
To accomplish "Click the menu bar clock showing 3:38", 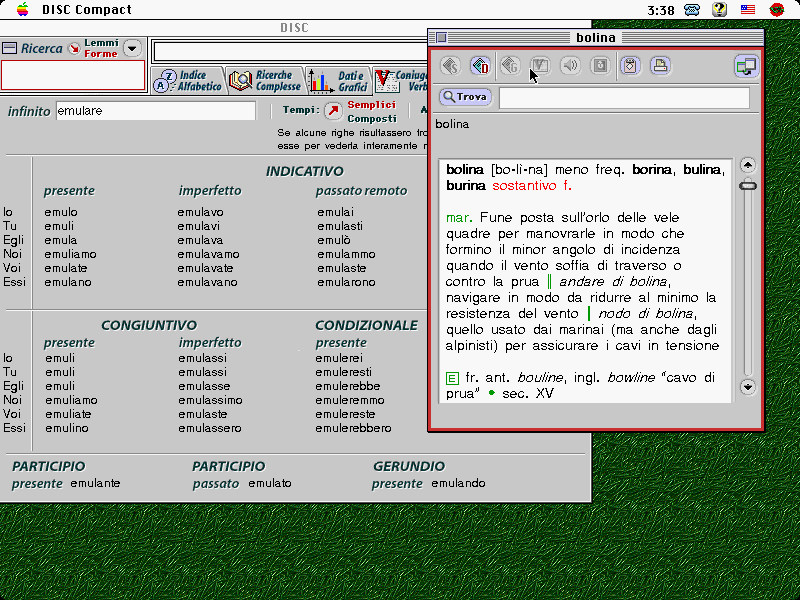I will pos(661,10).
